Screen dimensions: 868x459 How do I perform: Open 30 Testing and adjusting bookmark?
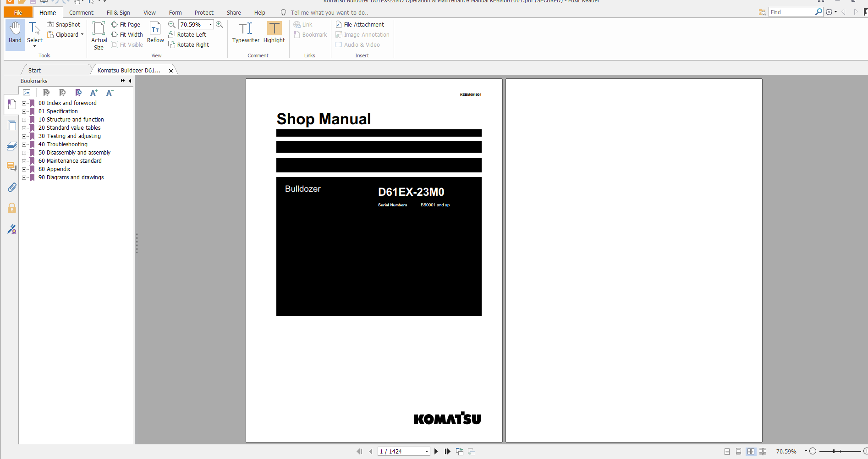pyautogui.click(x=70, y=136)
